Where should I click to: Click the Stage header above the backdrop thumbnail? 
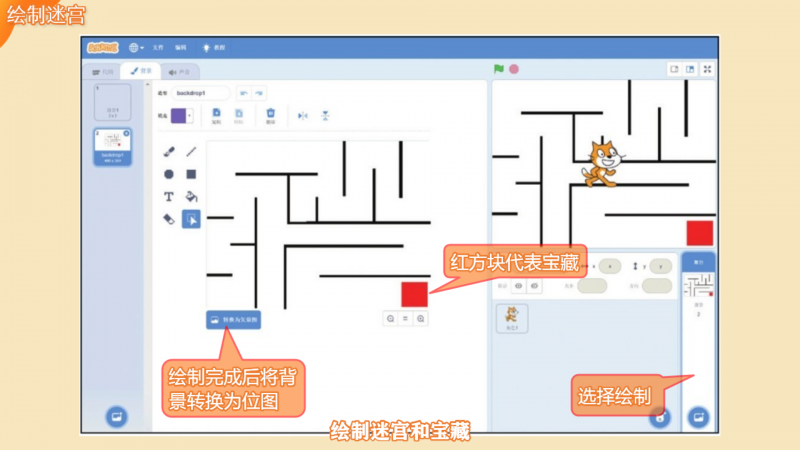698,262
